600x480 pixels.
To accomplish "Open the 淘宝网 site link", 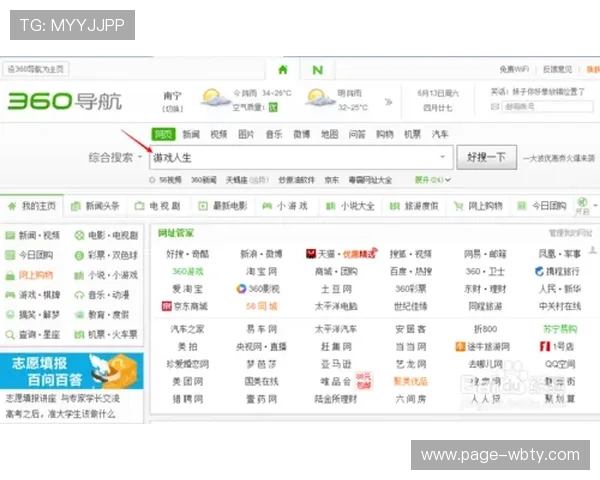I will click(x=261, y=271).
